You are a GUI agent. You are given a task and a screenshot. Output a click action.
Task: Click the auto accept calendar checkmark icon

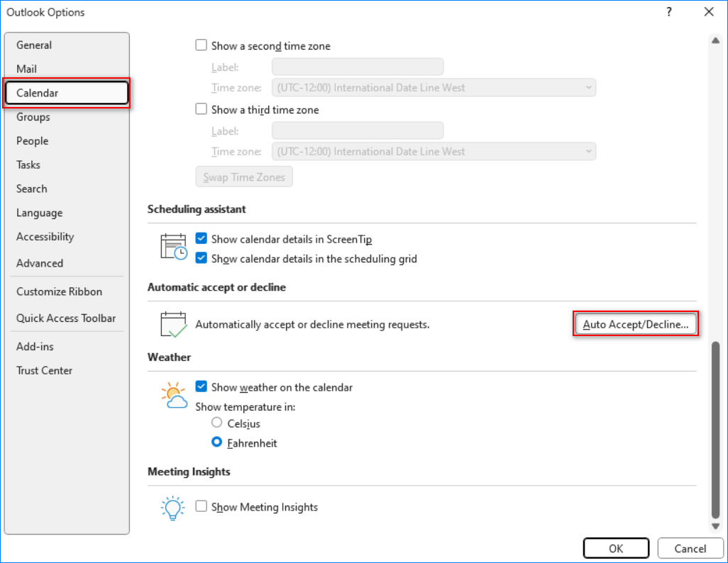click(x=174, y=324)
